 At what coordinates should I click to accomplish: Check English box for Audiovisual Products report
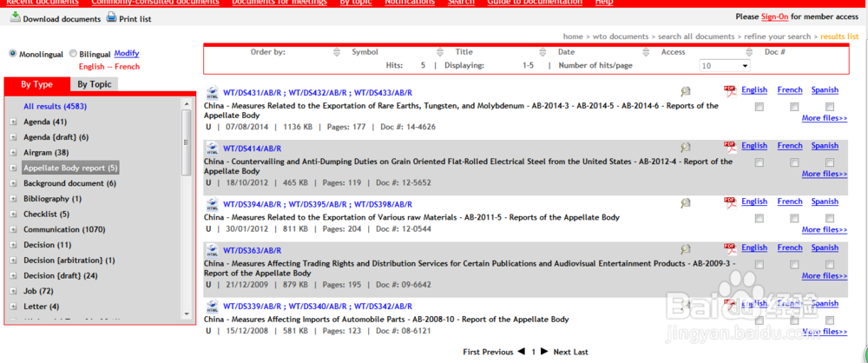pos(759,264)
